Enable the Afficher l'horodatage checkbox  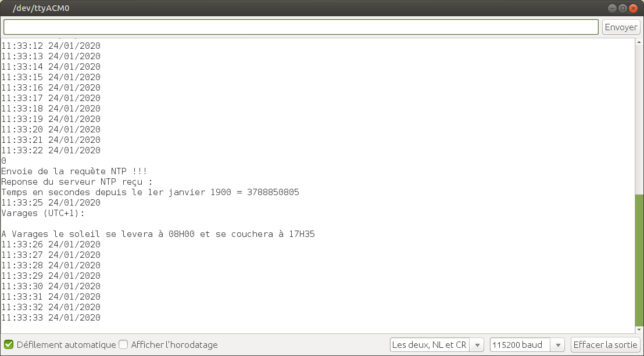pos(123,344)
